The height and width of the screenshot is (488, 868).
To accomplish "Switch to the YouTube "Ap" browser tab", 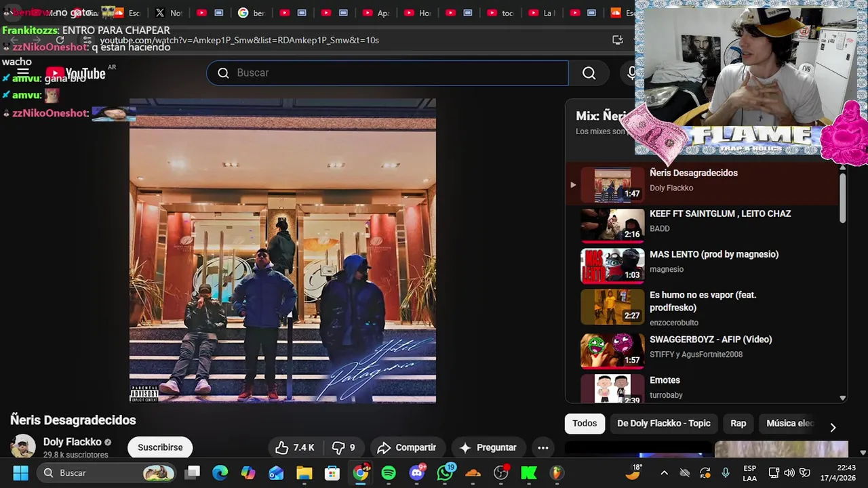I will click(376, 13).
